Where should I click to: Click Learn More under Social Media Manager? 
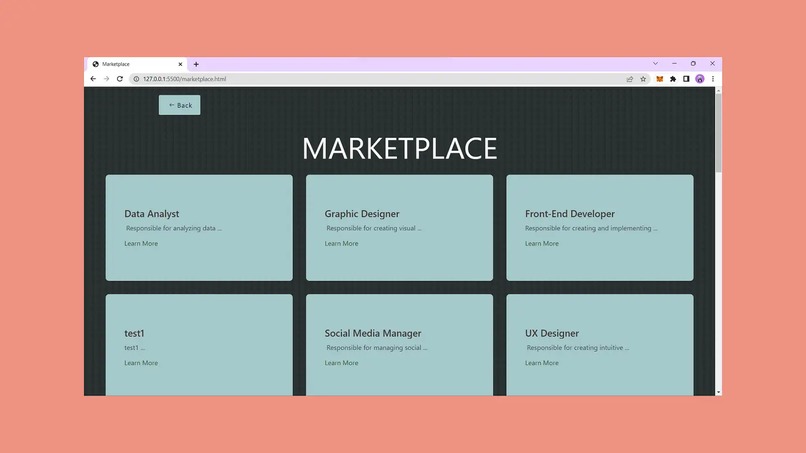pyautogui.click(x=341, y=363)
